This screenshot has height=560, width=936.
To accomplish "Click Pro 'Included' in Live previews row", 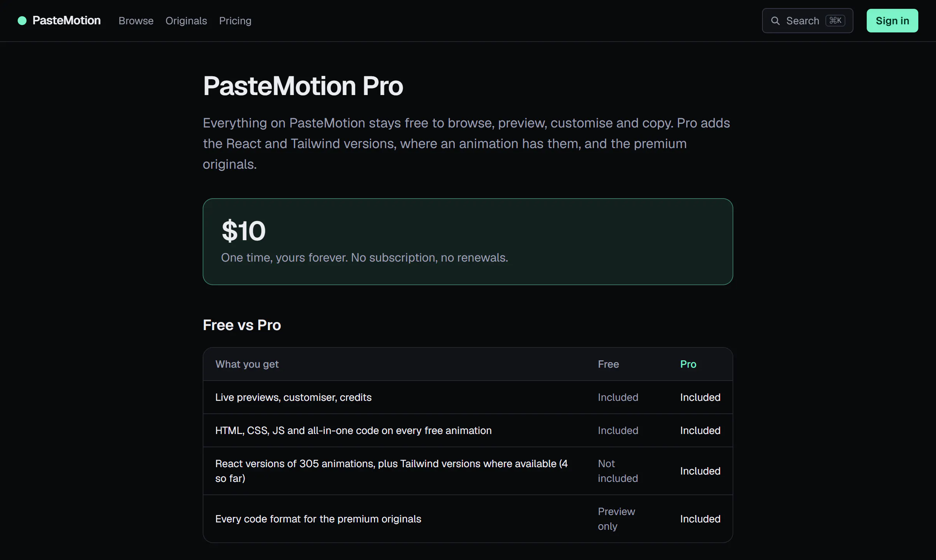I will click(x=700, y=398).
